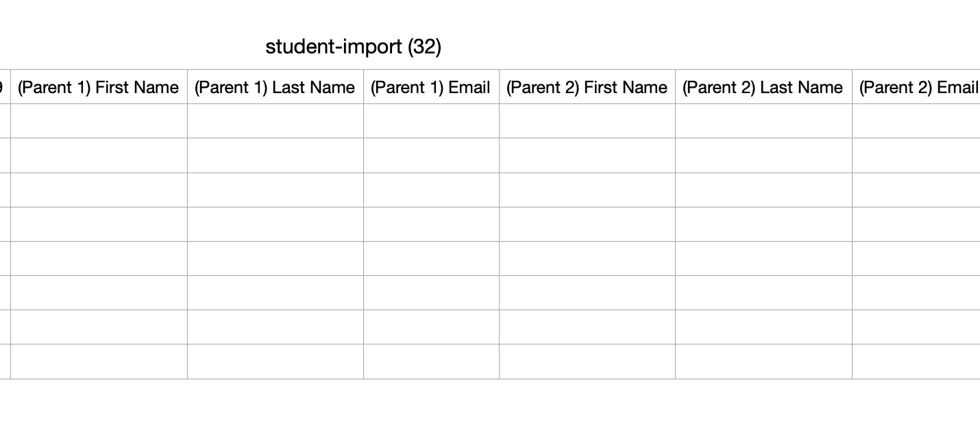Viewport: 980px width, 441px height.
Task: Click first empty cell under (Parent 2) First Name
Action: [587, 121]
